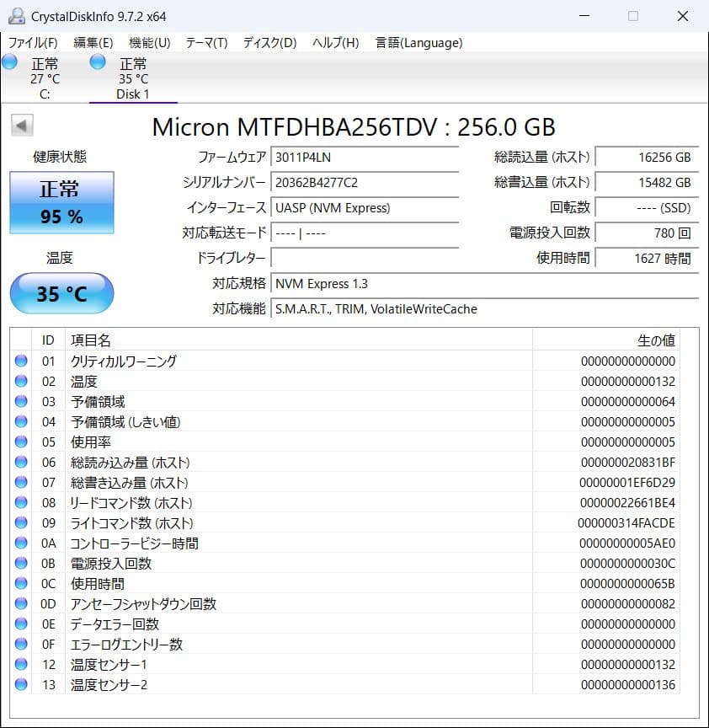This screenshot has height=728, width=709.
Task: Click status orb in row 02 温度
Action: click(x=21, y=381)
